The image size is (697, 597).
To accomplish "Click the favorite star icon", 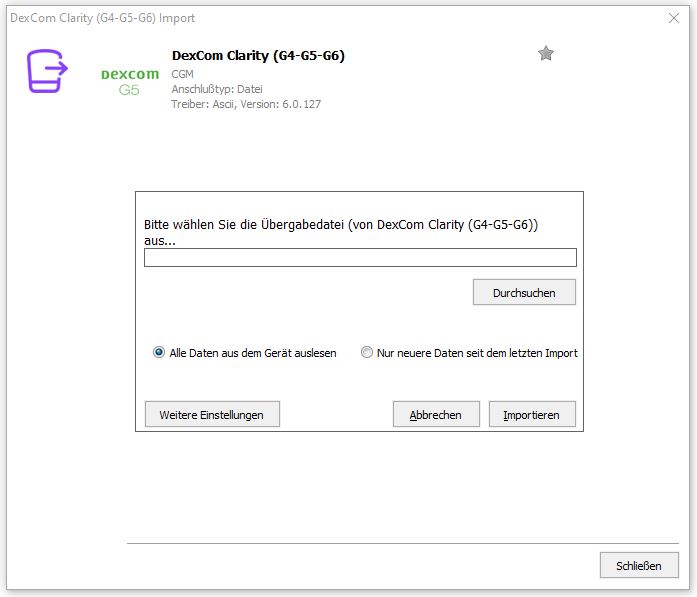I will 545,54.
